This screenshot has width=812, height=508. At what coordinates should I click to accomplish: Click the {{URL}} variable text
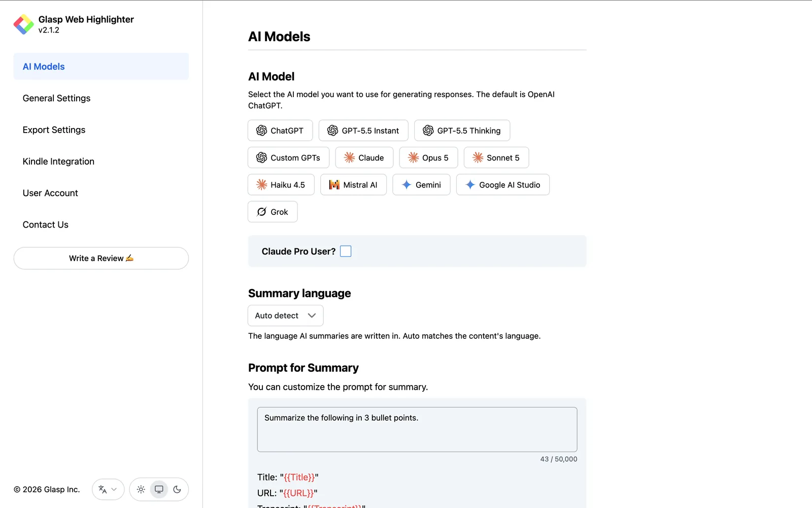(x=298, y=493)
